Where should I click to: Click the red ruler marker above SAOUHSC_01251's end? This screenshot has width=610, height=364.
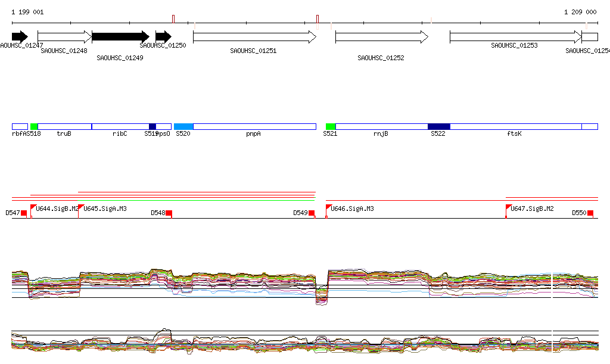click(318, 19)
